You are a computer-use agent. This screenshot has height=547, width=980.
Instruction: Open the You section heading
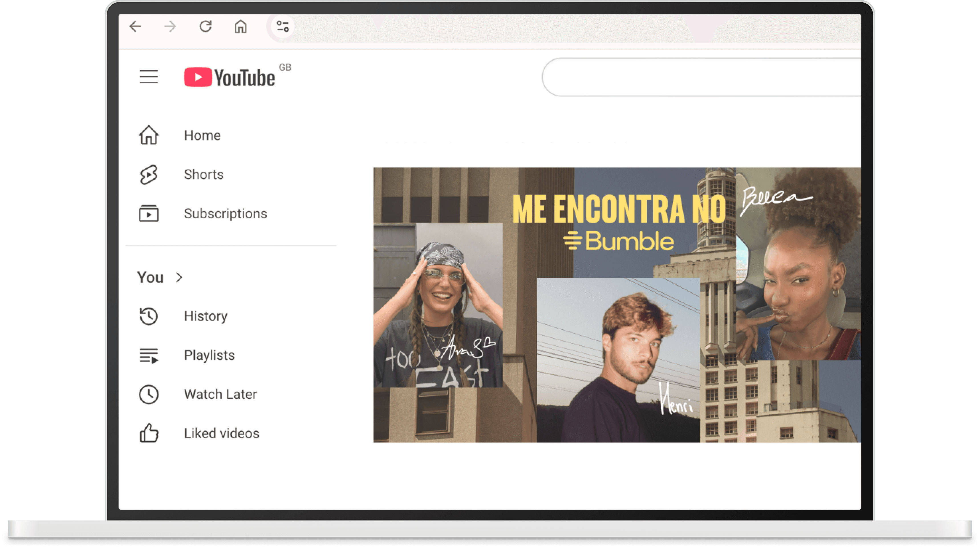pyautogui.click(x=150, y=277)
